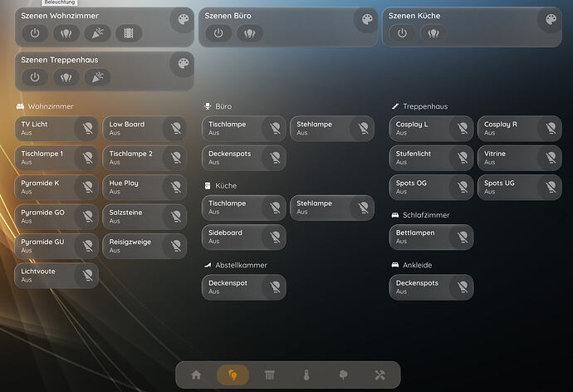The height and width of the screenshot is (392, 573).
Task: Switch the Spots OG card
Action: (432, 187)
